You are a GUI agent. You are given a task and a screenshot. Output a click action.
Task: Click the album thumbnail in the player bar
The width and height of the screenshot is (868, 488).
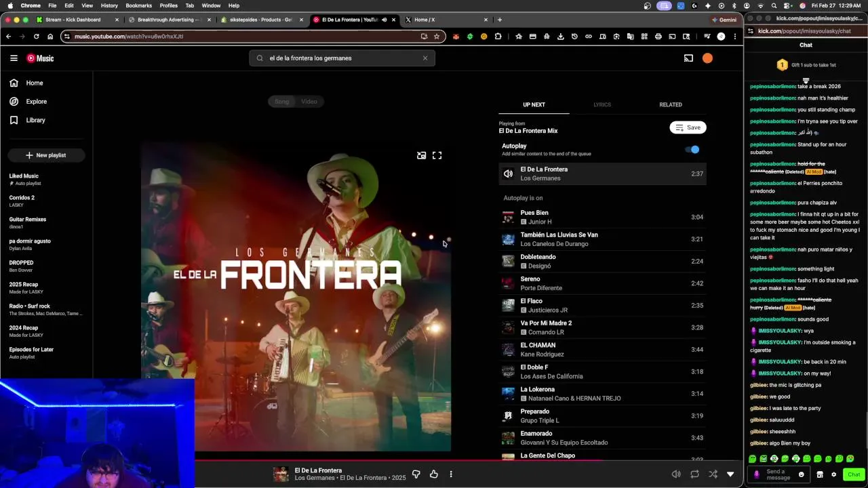click(281, 474)
